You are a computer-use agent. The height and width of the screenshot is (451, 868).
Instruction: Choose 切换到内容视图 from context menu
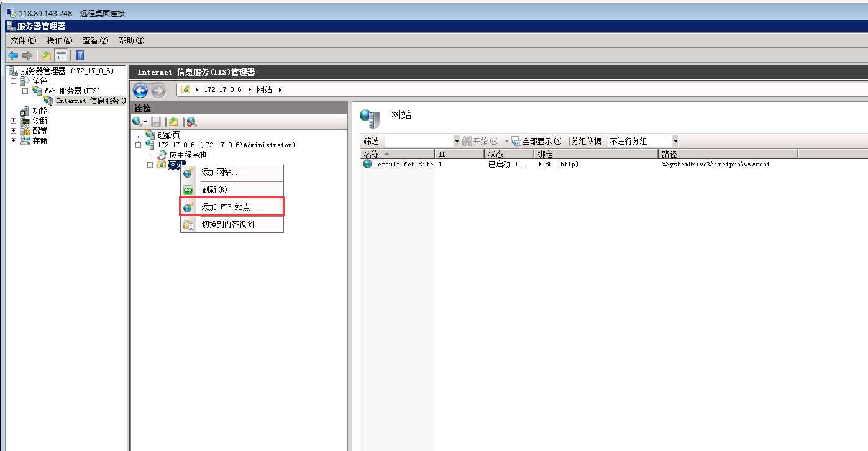click(232, 225)
